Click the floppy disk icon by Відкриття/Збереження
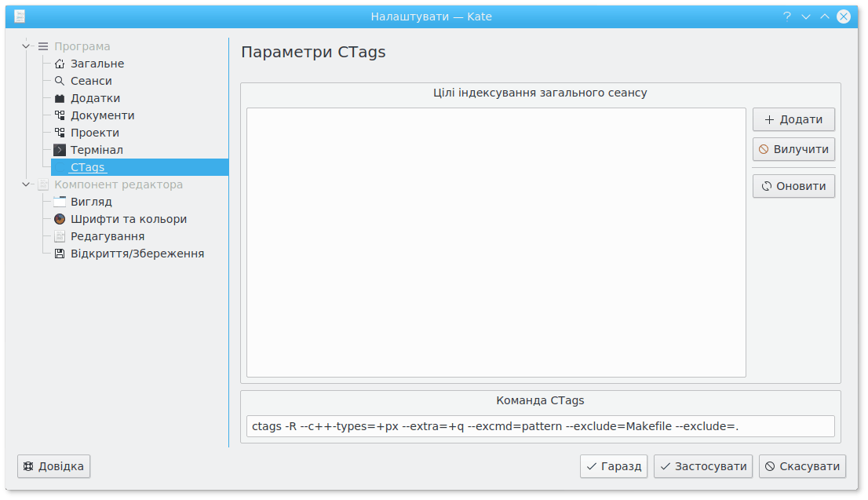This screenshot has height=500, width=868. click(x=60, y=254)
